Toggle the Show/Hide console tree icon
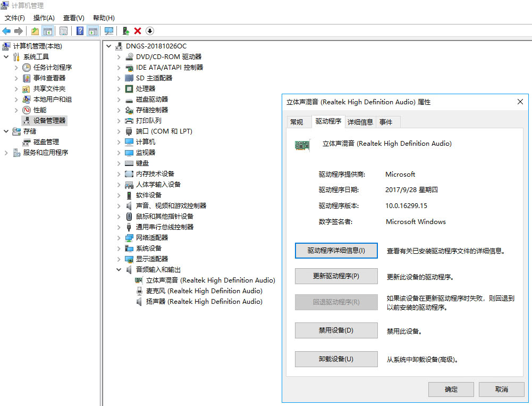This screenshot has width=532, height=406. click(48, 30)
